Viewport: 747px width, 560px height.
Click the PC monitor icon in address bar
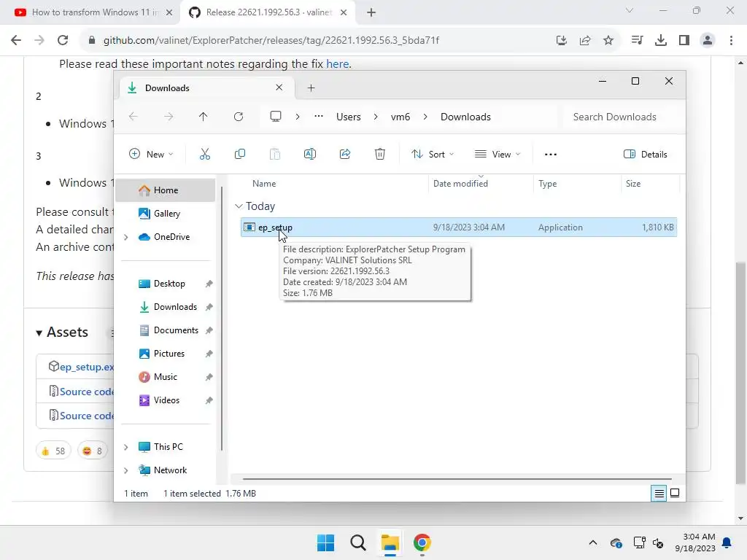275,117
